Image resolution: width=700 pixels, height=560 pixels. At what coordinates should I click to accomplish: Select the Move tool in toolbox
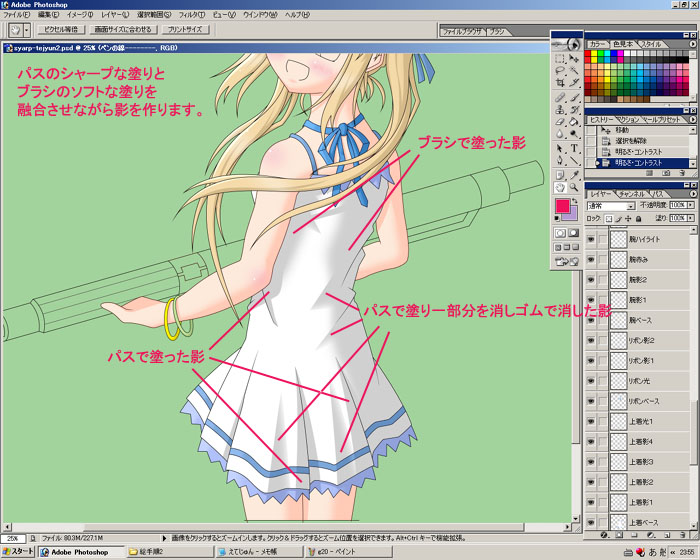(x=574, y=59)
